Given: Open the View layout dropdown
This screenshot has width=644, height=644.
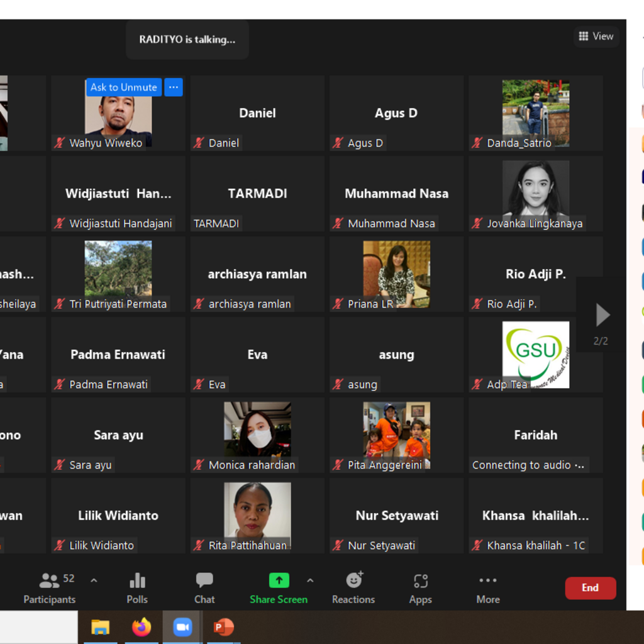Looking at the screenshot, I should point(596,36).
